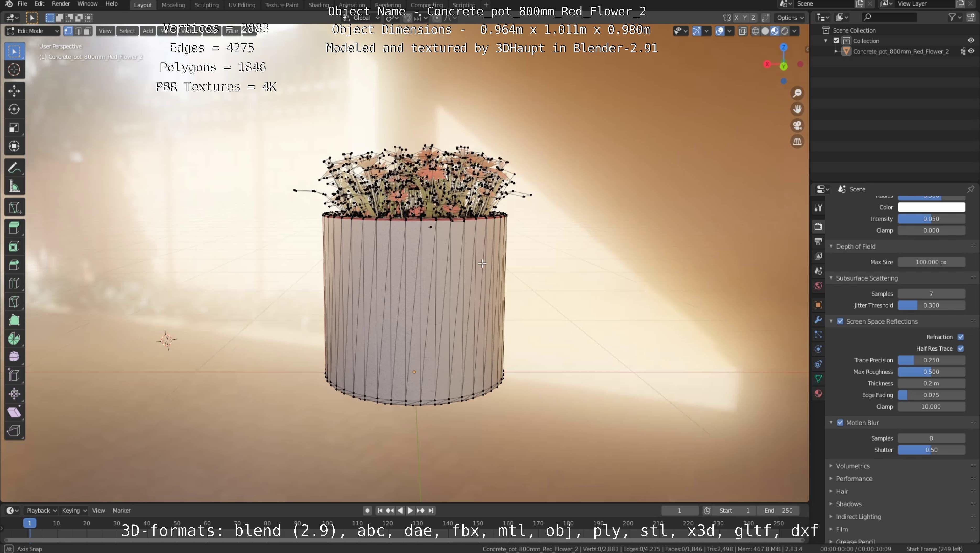
Task: Hide Concrete_pot_800mm_Red_Flower_2 with eye icon
Action: click(971, 51)
